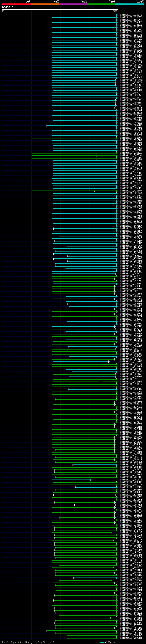
Task: Click the ~40% legend label
Action: [55, 2]
